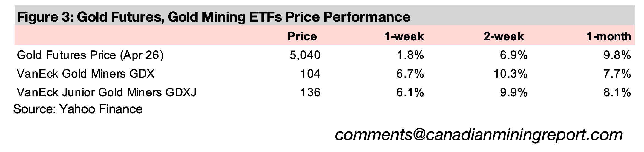
Task: Click GDX 2-week value 10.3%
Action: [x=510, y=74]
